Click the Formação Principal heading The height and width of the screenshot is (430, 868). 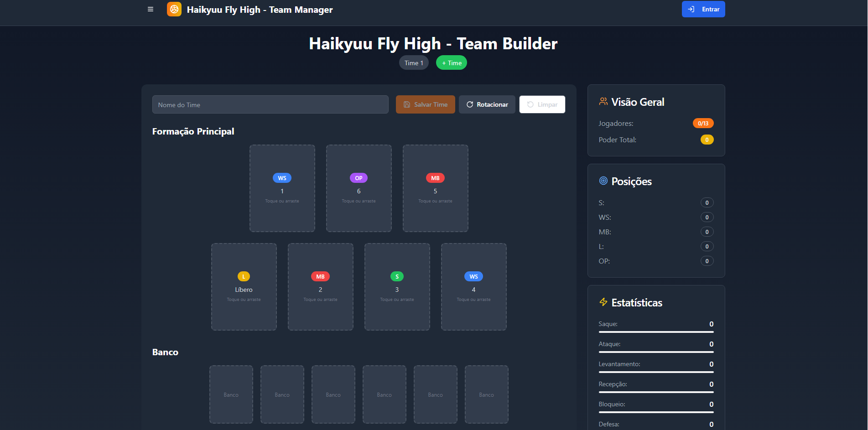click(193, 131)
